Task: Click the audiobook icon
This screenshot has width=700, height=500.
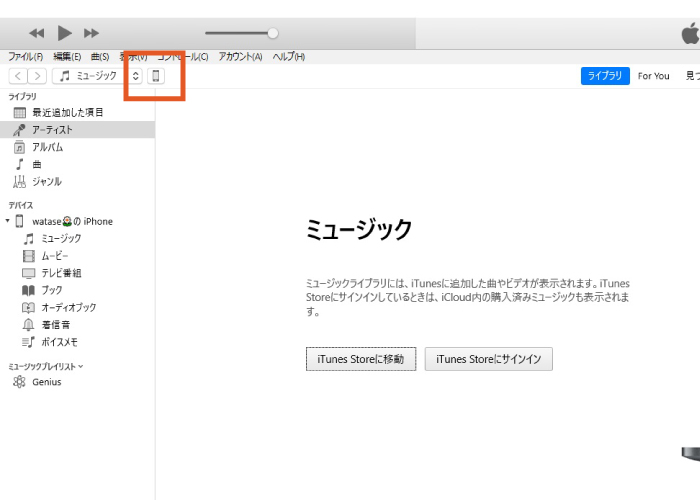Action: pos(28,308)
